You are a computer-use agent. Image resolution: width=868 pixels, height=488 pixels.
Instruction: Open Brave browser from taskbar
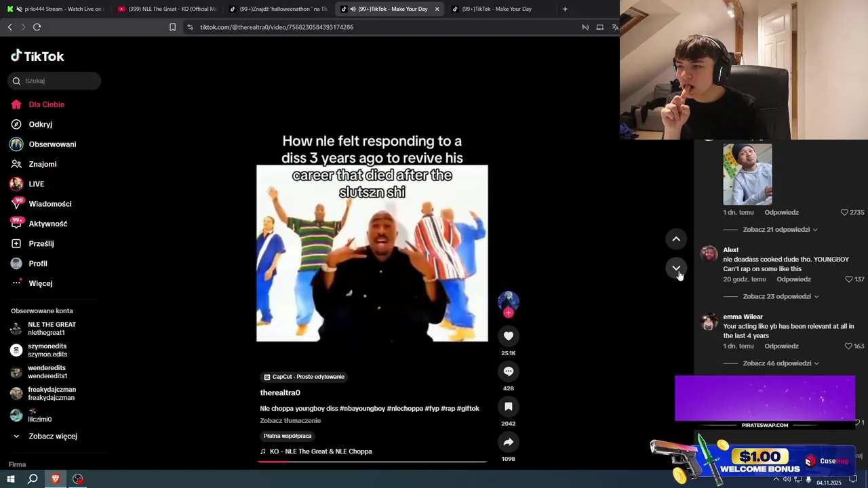[x=56, y=479]
